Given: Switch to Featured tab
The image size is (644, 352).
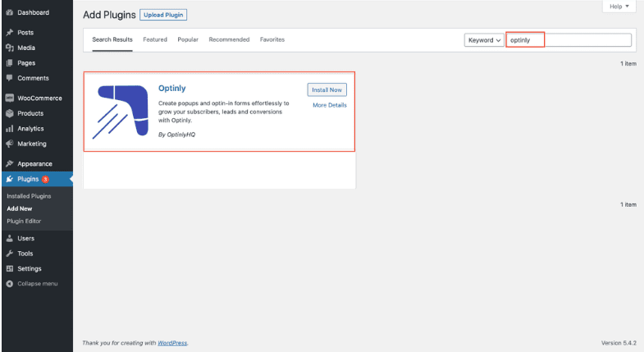Looking at the screenshot, I should tap(155, 39).
